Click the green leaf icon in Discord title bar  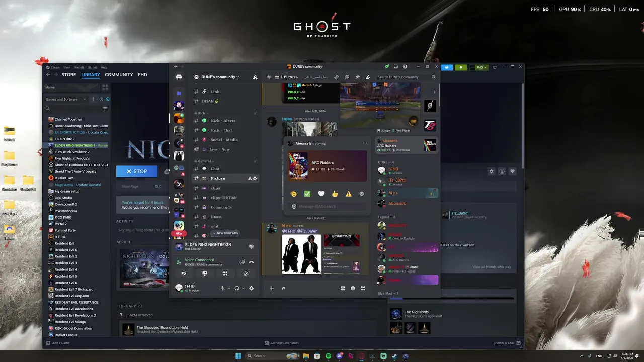[x=387, y=66]
